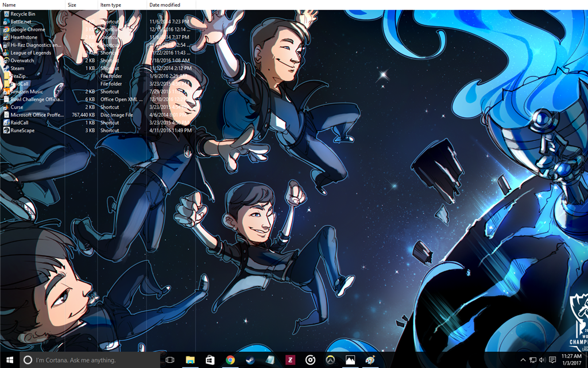Open the Windows Start menu
588x368 pixels.
[10, 360]
